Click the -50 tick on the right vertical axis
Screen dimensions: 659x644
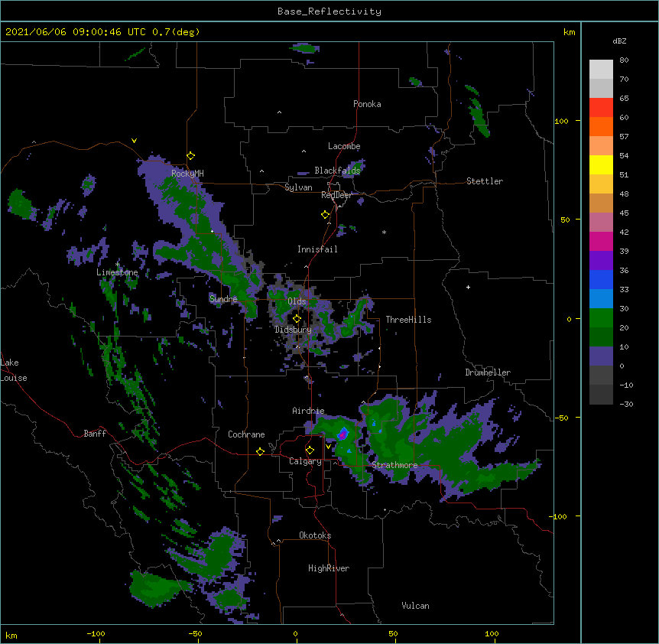click(561, 418)
